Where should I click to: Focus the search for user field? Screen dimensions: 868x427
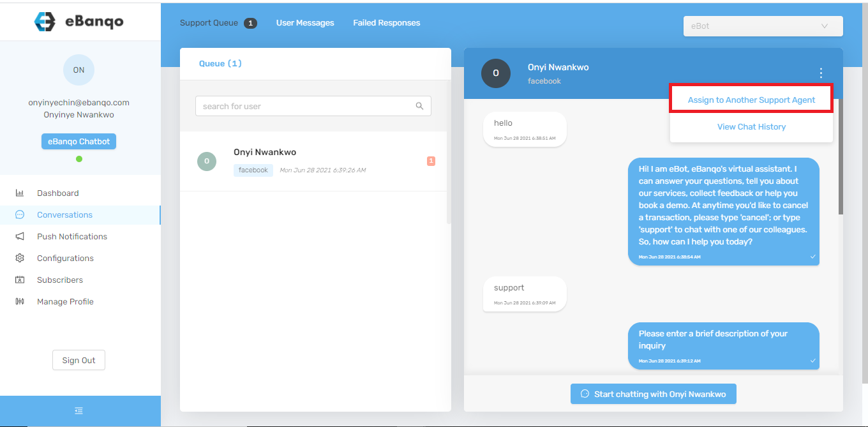(313, 106)
